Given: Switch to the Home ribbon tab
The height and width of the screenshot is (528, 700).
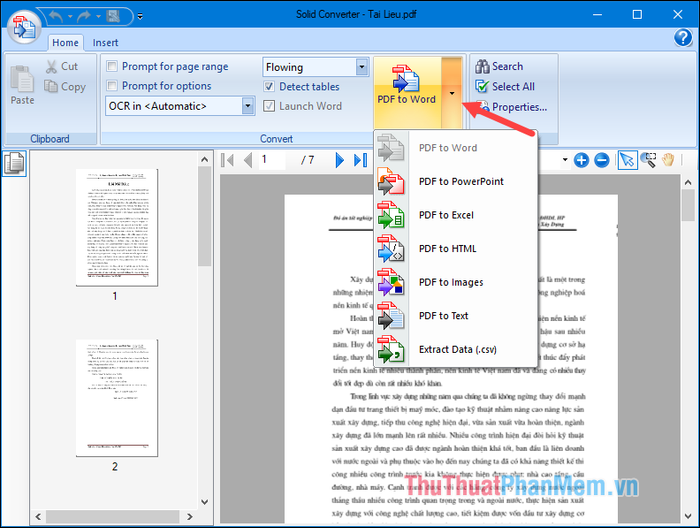Looking at the screenshot, I should 65,43.
